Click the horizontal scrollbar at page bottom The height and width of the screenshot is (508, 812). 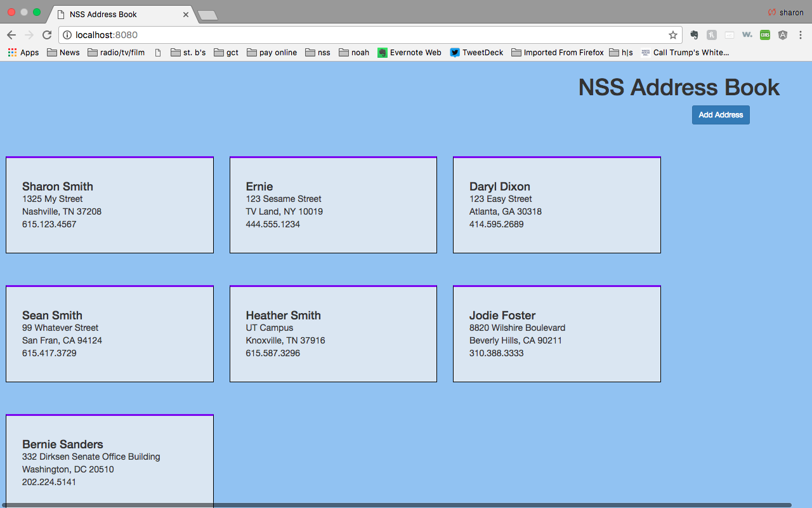tap(406, 504)
